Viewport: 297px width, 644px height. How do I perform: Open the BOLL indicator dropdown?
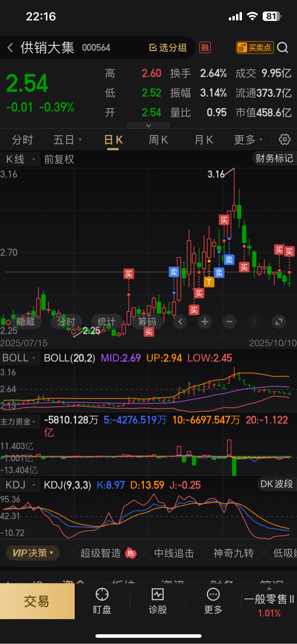coord(19,358)
